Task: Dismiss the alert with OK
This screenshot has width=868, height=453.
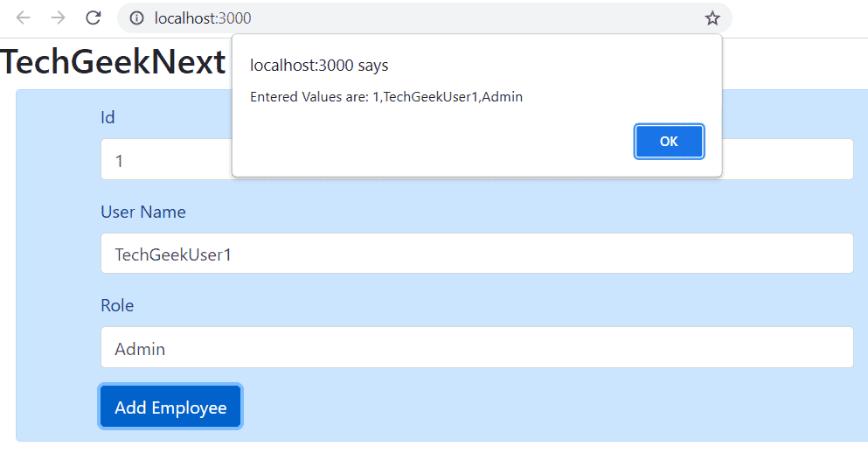Action: [x=669, y=141]
